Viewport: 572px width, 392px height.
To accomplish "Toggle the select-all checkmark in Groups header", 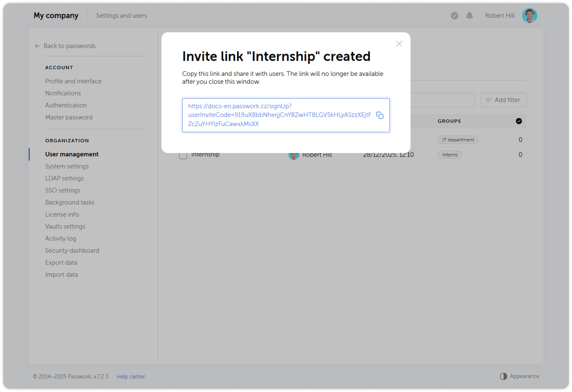I will point(519,121).
